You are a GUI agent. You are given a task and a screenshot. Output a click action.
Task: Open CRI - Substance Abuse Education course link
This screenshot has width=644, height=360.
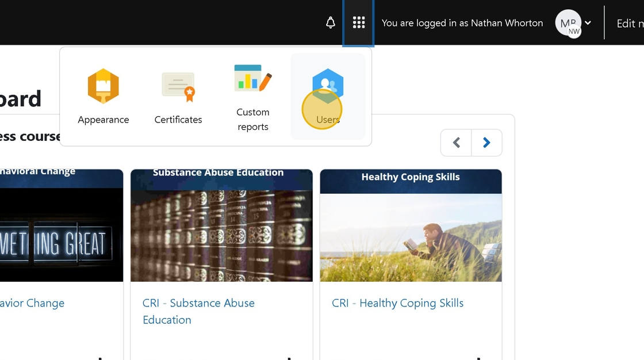pos(198,311)
